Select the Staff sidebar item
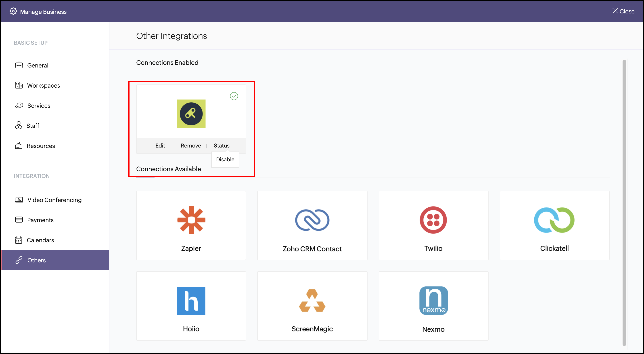 click(x=33, y=126)
